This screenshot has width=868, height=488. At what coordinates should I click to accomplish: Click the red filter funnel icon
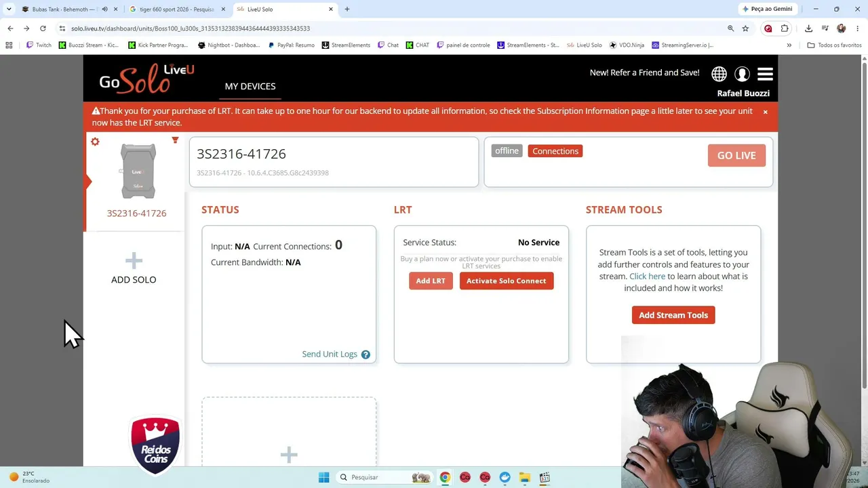click(x=175, y=140)
